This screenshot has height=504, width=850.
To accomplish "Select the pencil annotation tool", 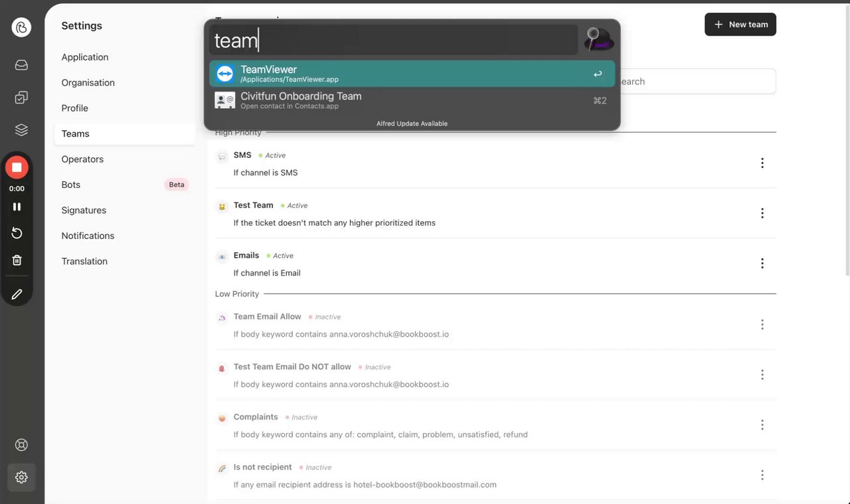I will (x=17, y=294).
